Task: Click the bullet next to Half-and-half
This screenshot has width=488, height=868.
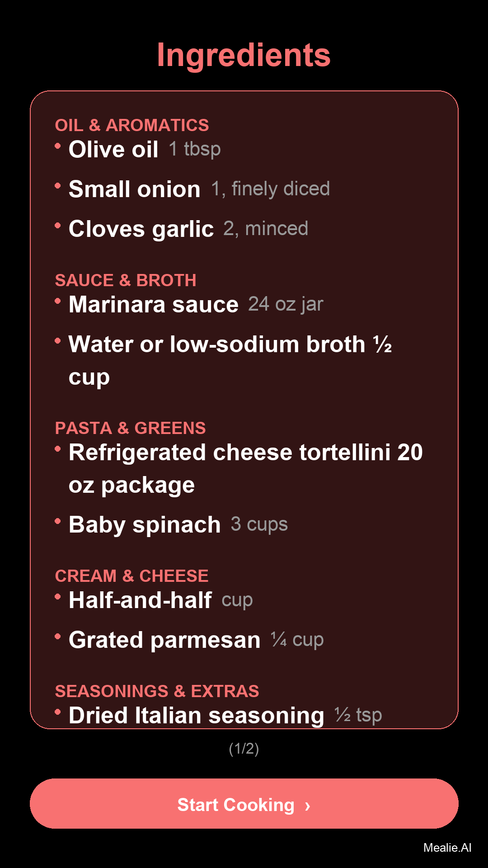Action: click(x=58, y=597)
